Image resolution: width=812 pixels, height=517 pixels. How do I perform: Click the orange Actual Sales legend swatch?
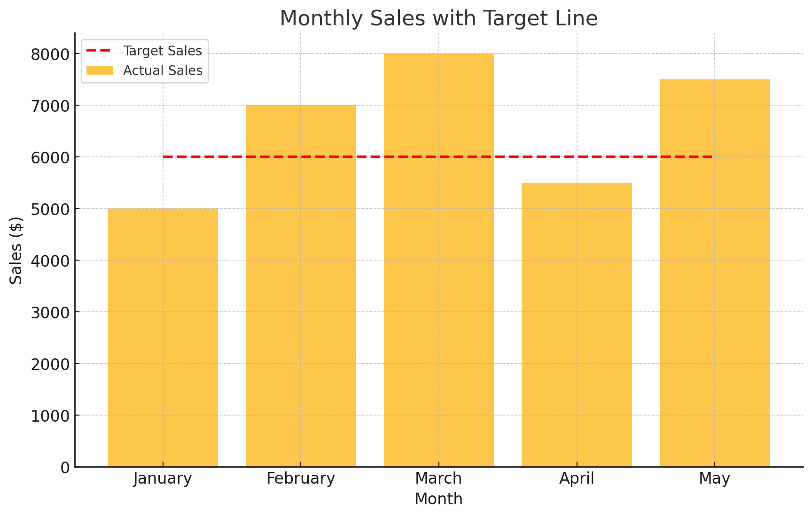pos(100,70)
